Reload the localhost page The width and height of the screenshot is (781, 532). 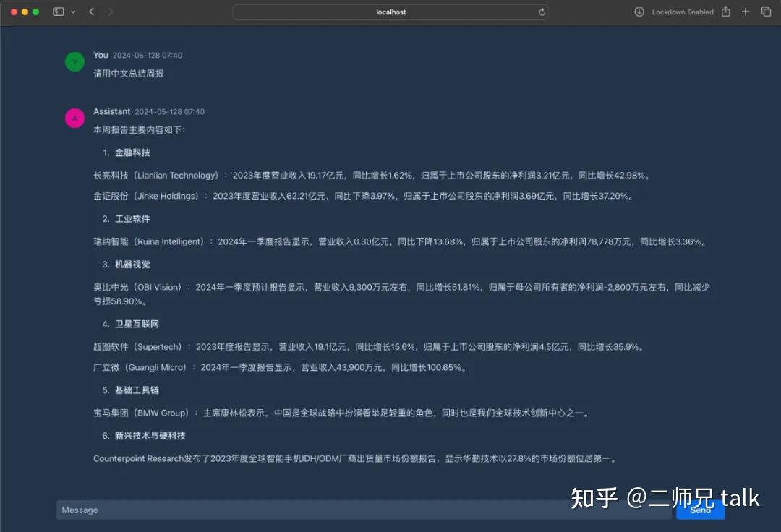pos(542,12)
